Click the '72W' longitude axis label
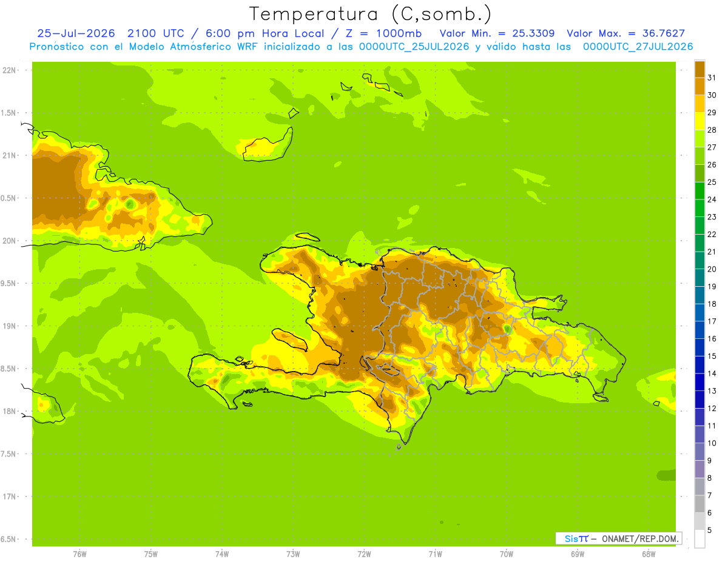 (364, 554)
